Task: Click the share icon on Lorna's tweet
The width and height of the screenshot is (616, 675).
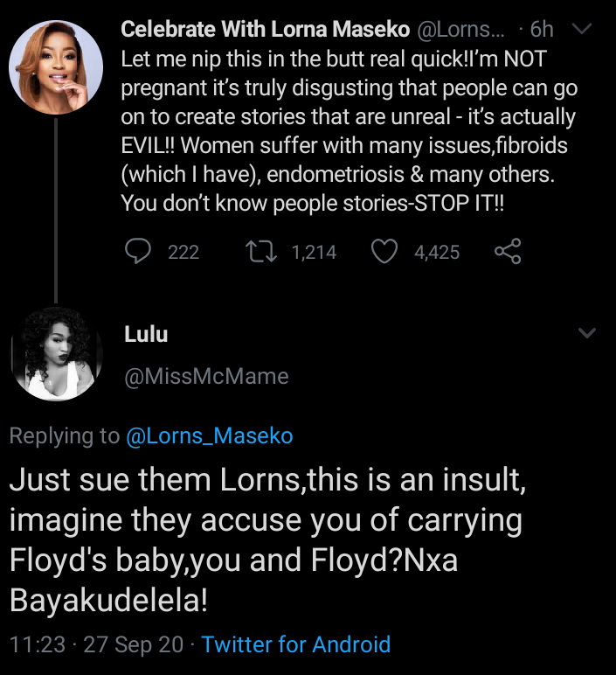Action: [x=508, y=252]
